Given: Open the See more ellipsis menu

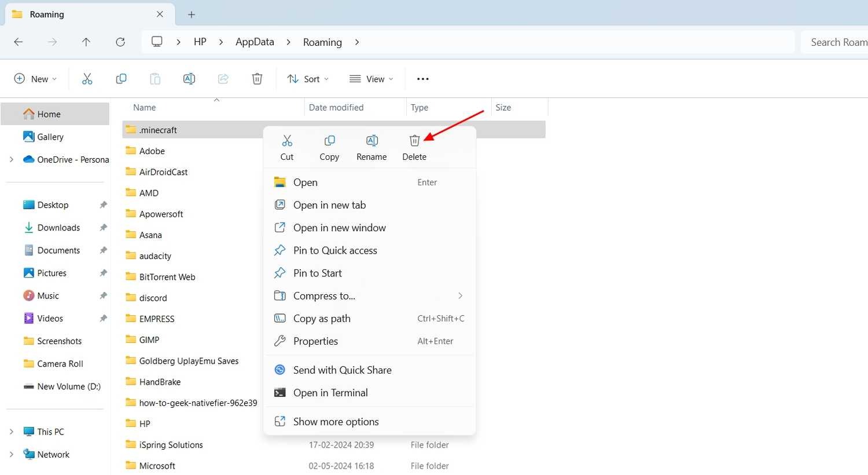Looking at the screenshot, I should coord(423,79).
